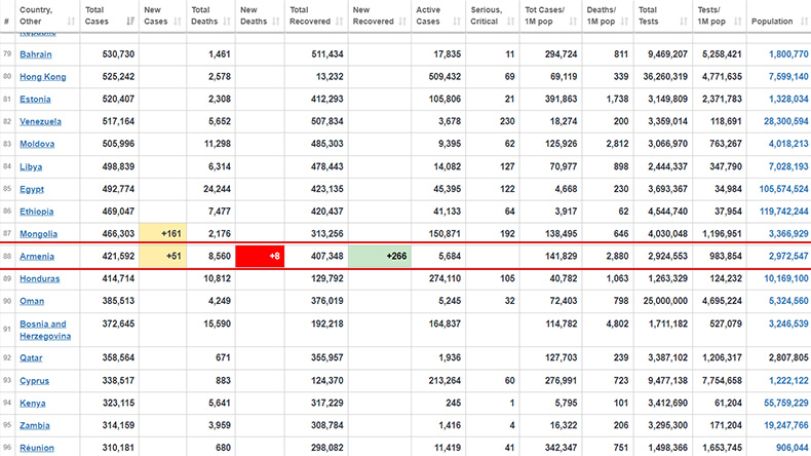Image resolution: width=811 pixels, height=456 pixels.
Task: Open Hong Kong population link 7,599,140
Action: click(x=788, y=77)
